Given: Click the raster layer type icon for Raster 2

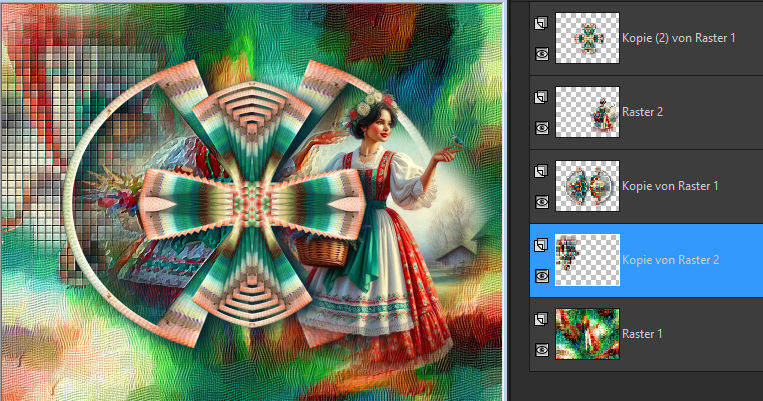Looking at the screenshot, I should click(541, 96).
